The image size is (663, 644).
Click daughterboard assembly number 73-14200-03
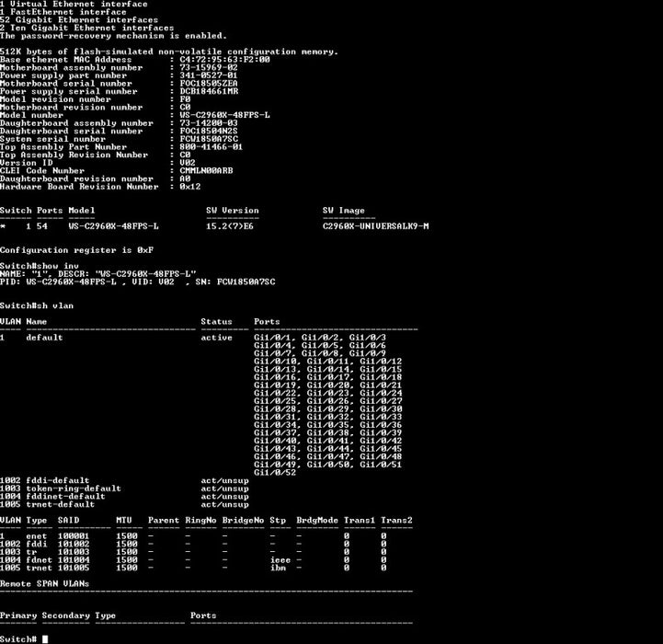209,123
